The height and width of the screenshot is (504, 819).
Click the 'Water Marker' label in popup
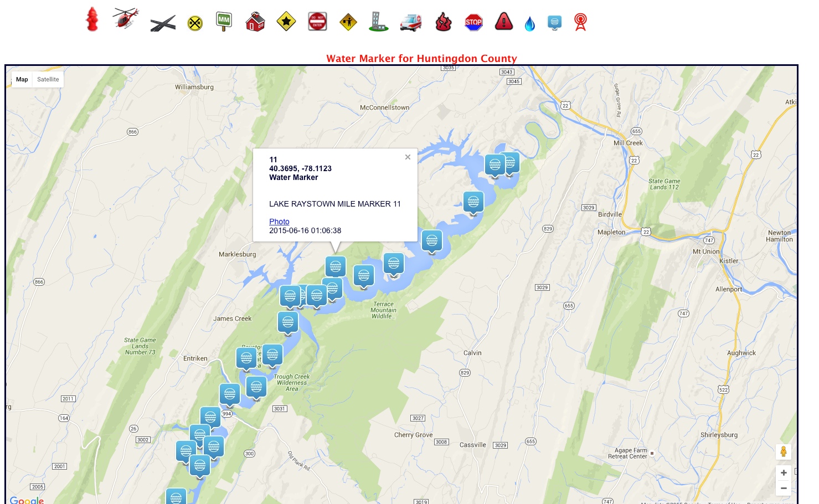[x=293, y=177]
